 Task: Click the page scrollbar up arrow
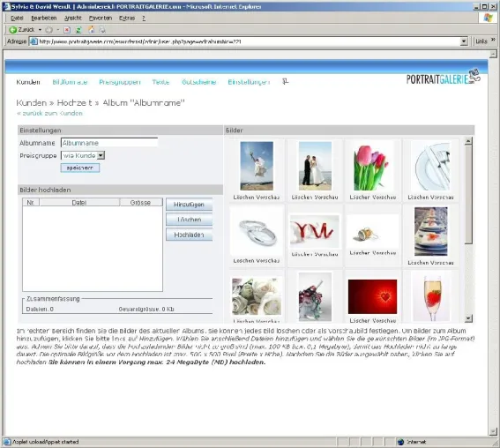[493, 54]
